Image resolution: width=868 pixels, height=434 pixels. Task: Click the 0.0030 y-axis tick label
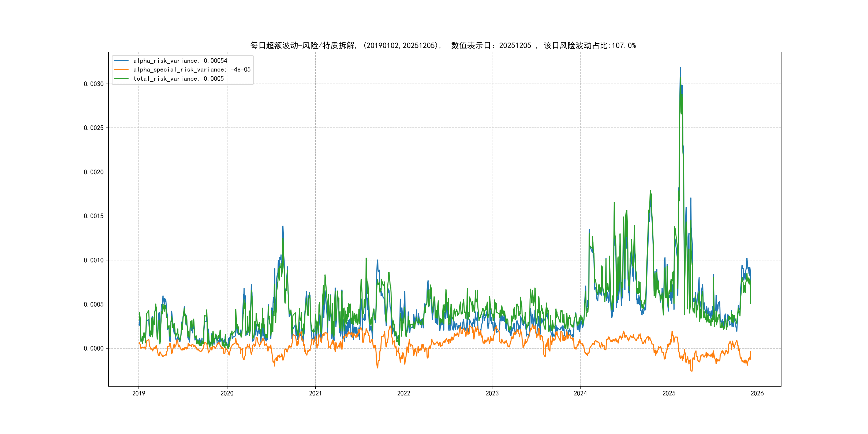point(94,84)
